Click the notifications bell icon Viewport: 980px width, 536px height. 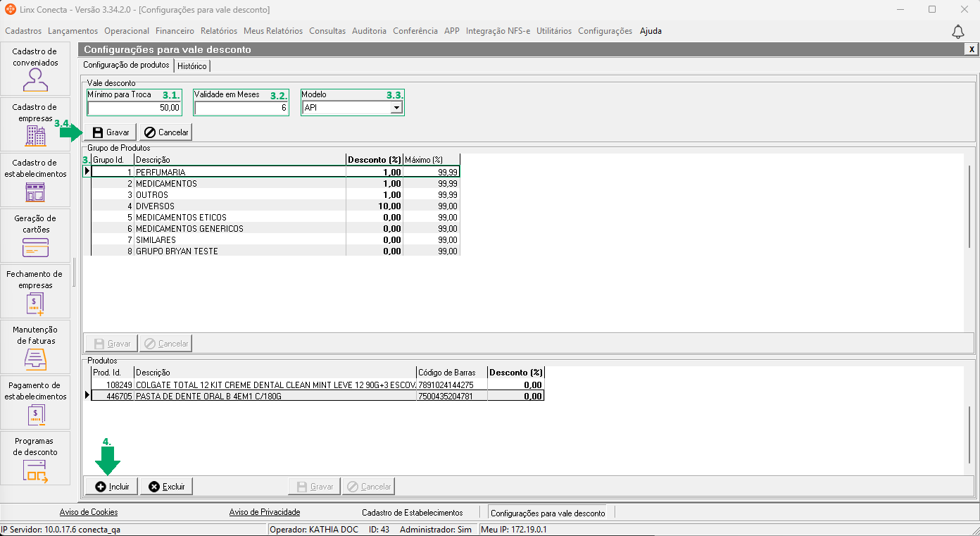(x=958, y=32)
